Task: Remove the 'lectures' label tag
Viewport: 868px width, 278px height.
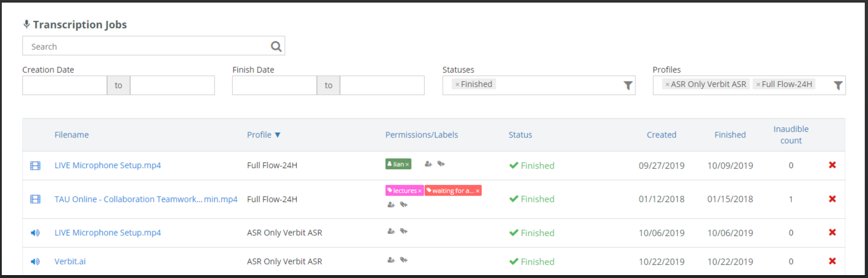Action: click(x=420, y=191)
